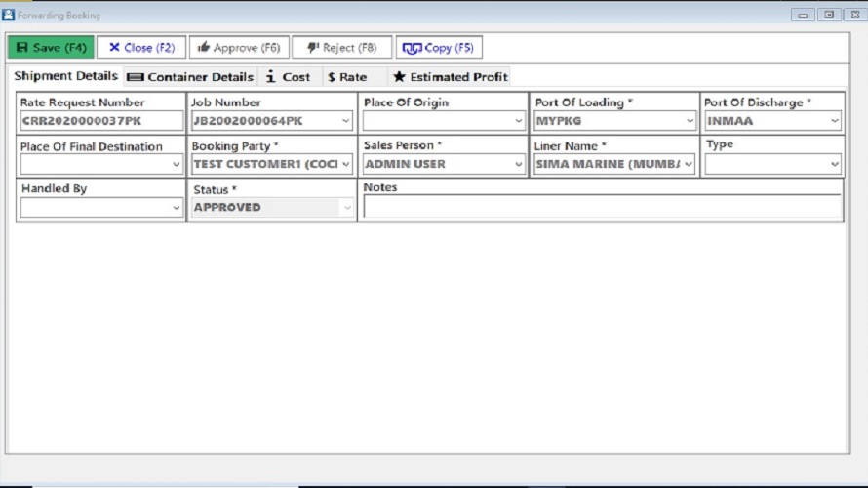The image size is (868, 488).
Task: Expand the Place Of Final Destination dropdown
Action: coord(176,165)
